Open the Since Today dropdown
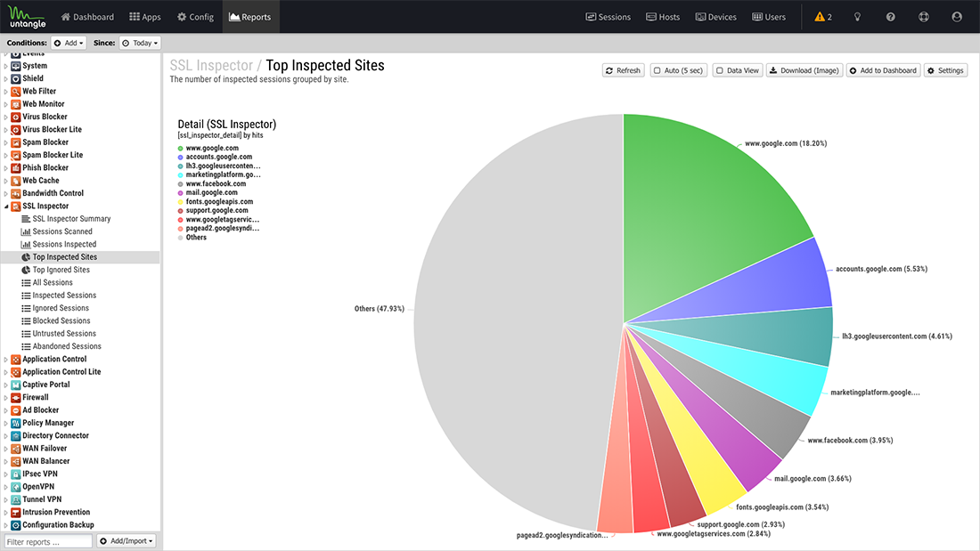Viewport: 980px width, 551px height. [x=140, y=43]
